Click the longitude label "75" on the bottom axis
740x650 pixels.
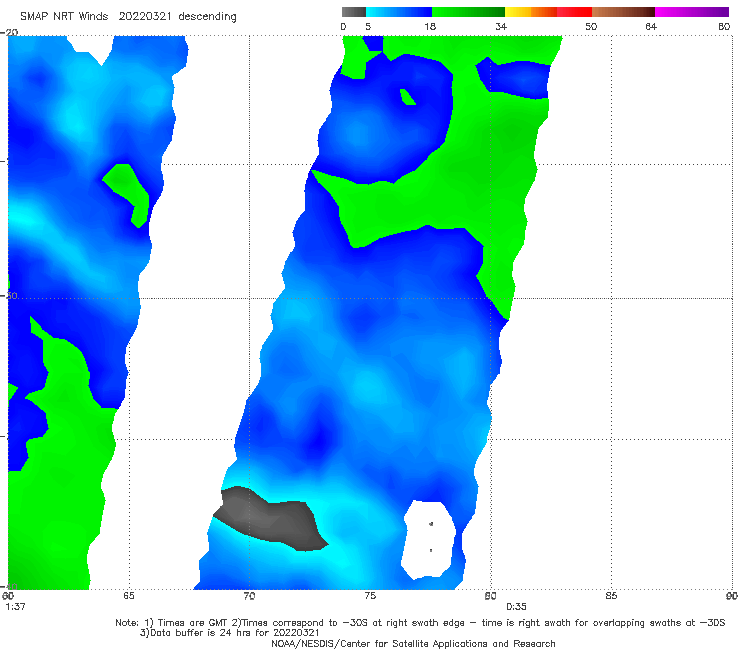(x=370, y=596)
